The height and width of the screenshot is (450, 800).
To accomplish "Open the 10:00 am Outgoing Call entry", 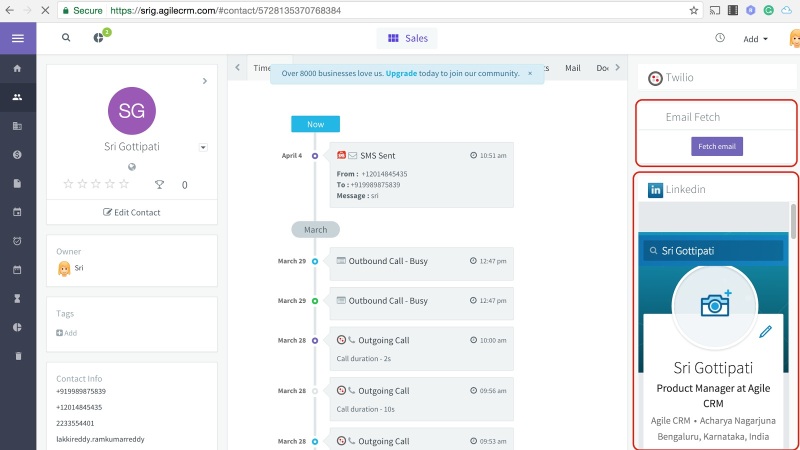I will point(421,349).
